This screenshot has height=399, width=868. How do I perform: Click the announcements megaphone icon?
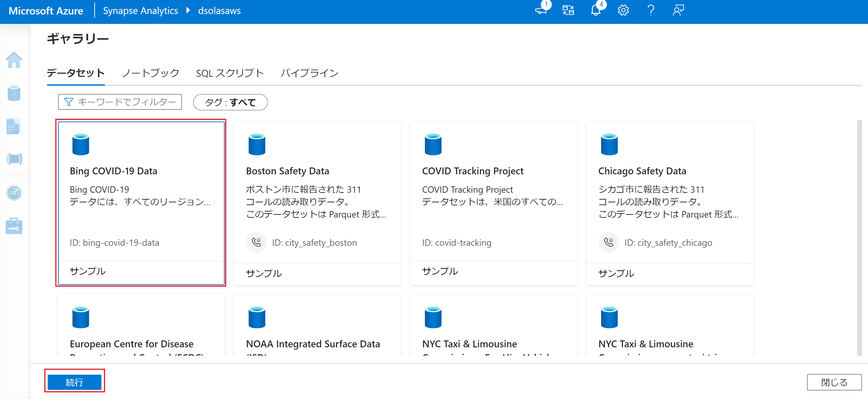[541, 11]
